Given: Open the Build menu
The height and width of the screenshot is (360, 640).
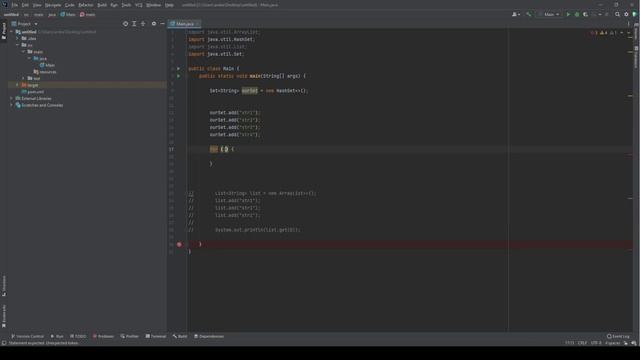Looking at the screenshot, I should (x=102, y=5).
